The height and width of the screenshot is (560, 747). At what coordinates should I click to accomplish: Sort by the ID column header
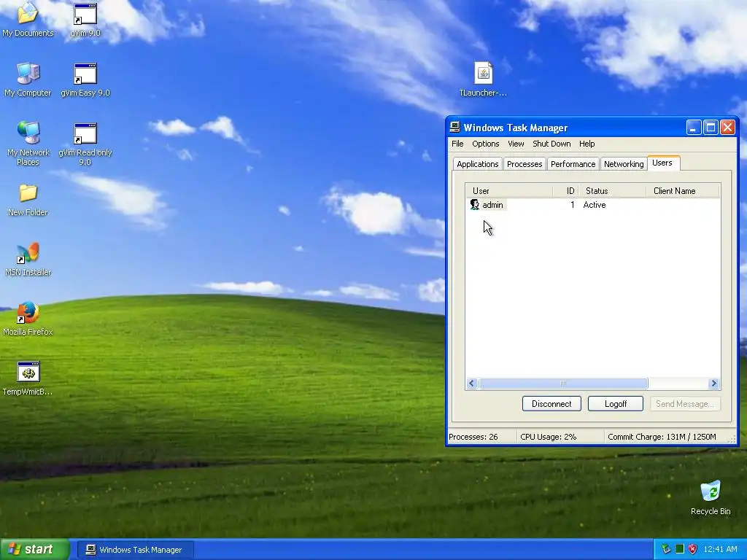pos(565,191)
